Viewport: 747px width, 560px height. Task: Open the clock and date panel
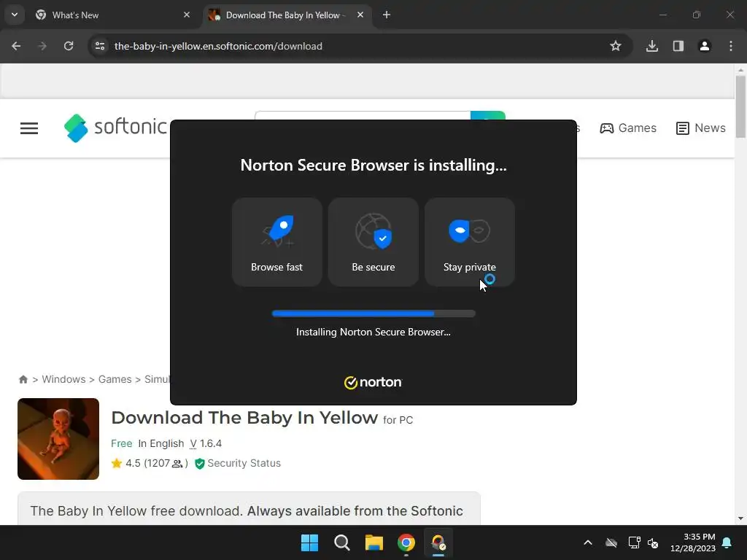693,542
